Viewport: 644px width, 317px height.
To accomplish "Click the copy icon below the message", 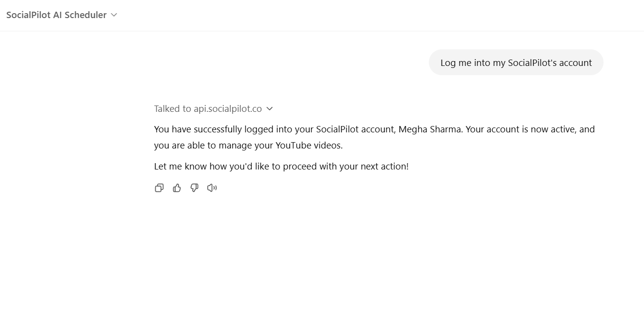I will pyautogui.click(x=159, y=188).
